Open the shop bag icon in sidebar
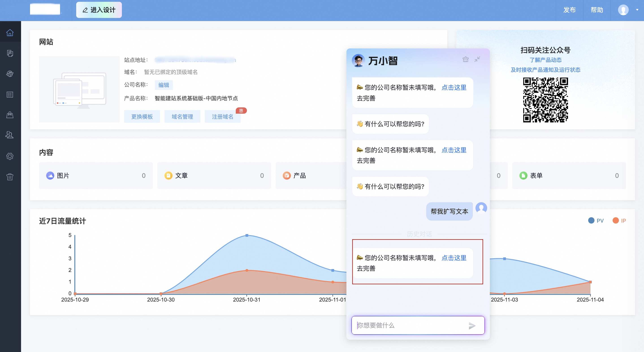 [x=10, y=115]
